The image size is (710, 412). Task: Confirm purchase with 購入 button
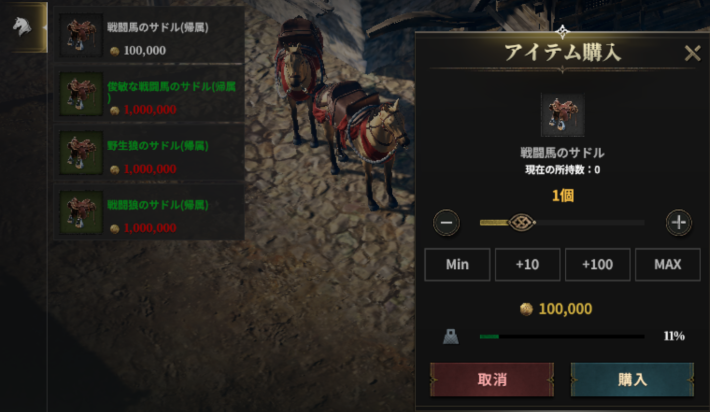coord(632,379)
